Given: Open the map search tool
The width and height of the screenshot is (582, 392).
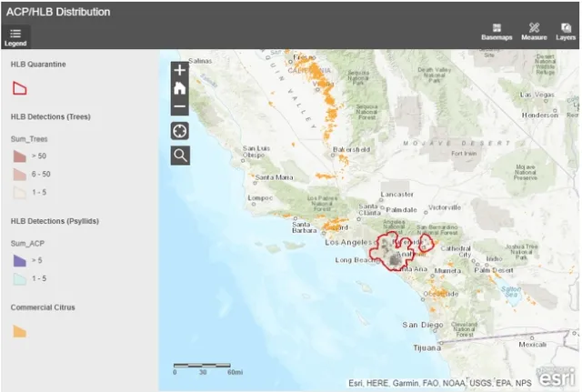Looking at the screenshot, I should (x=180, y=156).
